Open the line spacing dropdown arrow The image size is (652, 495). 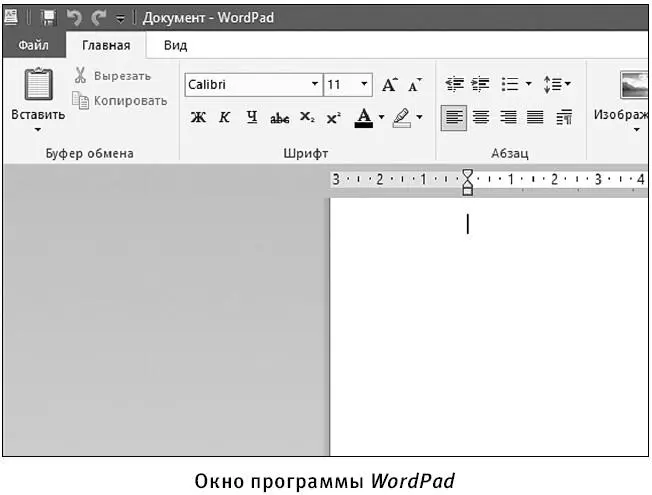click(x=568, y=84)
